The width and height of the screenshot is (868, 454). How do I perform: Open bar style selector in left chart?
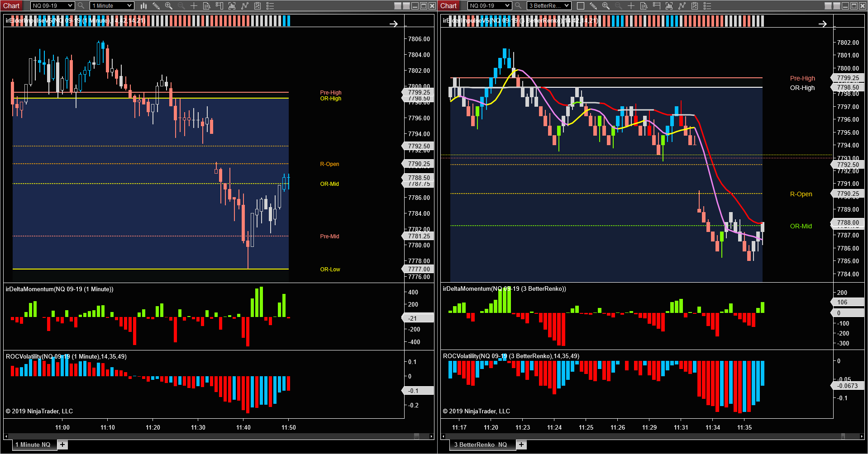(x=143, y=6)
